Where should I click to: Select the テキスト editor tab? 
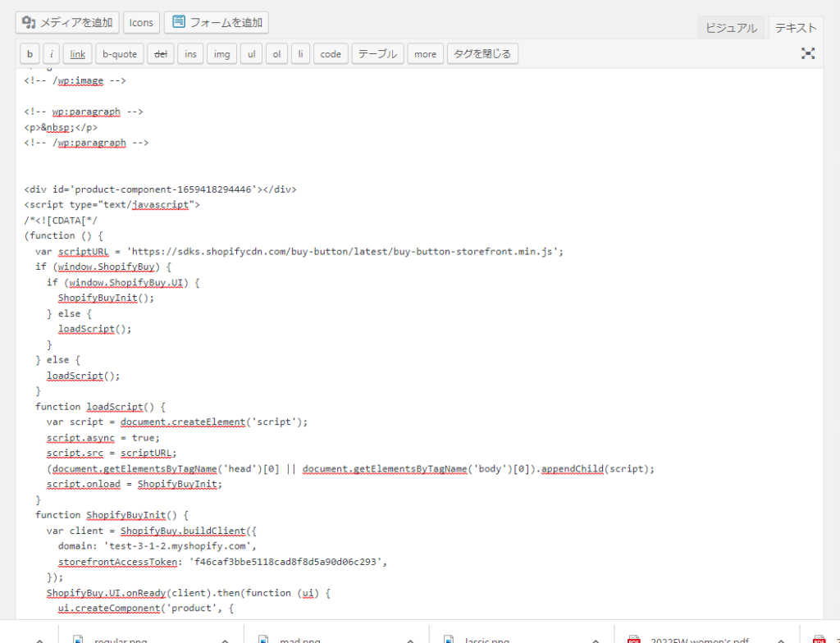[x=795, y=28]
